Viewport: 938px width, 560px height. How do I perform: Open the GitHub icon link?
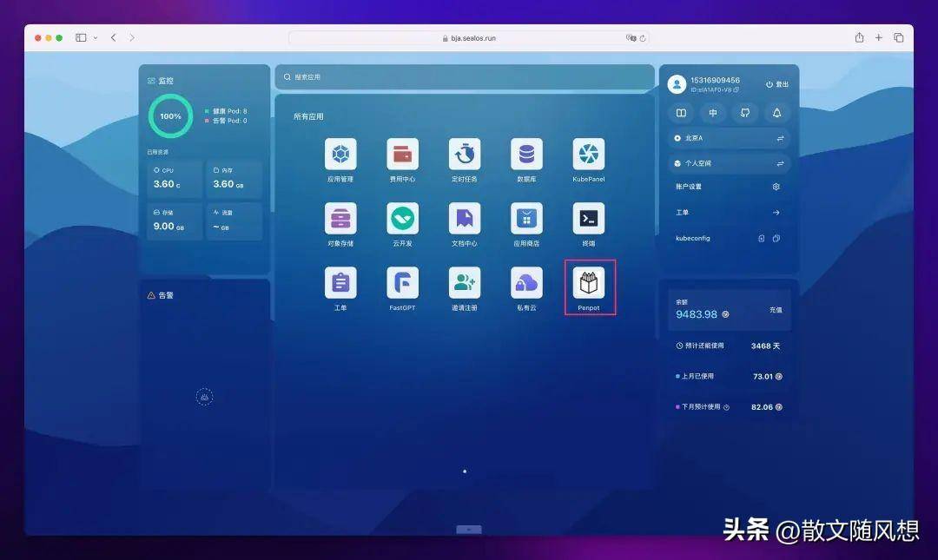(x=745, y=113)
